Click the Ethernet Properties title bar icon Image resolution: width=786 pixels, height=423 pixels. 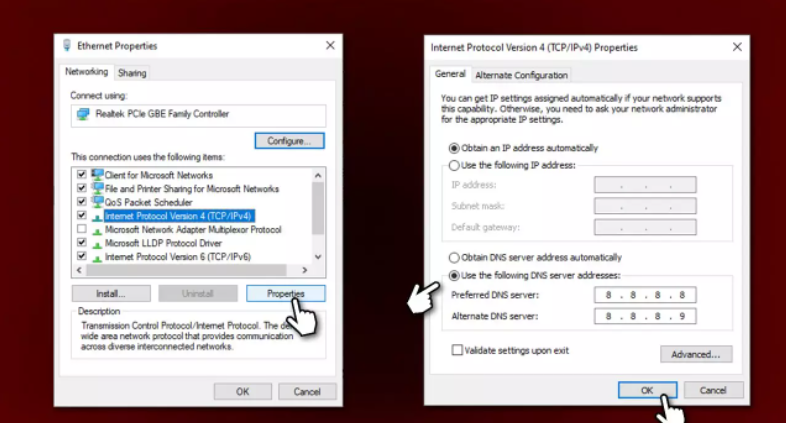pyautogui.click(x=67, y=46)
